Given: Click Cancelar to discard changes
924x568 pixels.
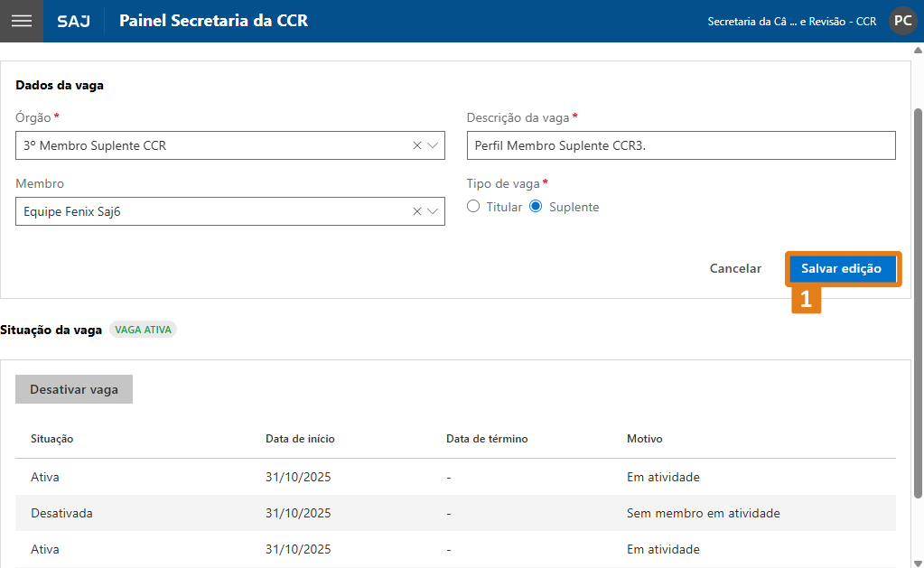Looking at the screenshot, I should (735, 269).
